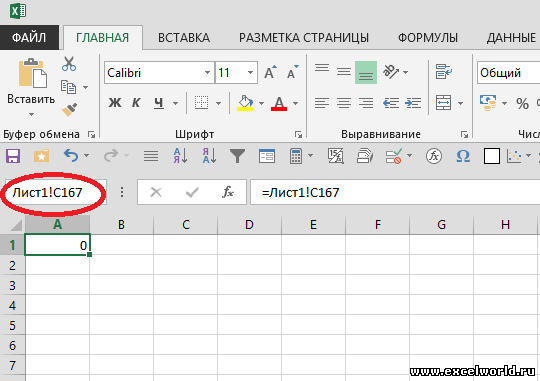Viewport: 540px width, 381px height.
Task: Increase indent icon
Action: 413,103
